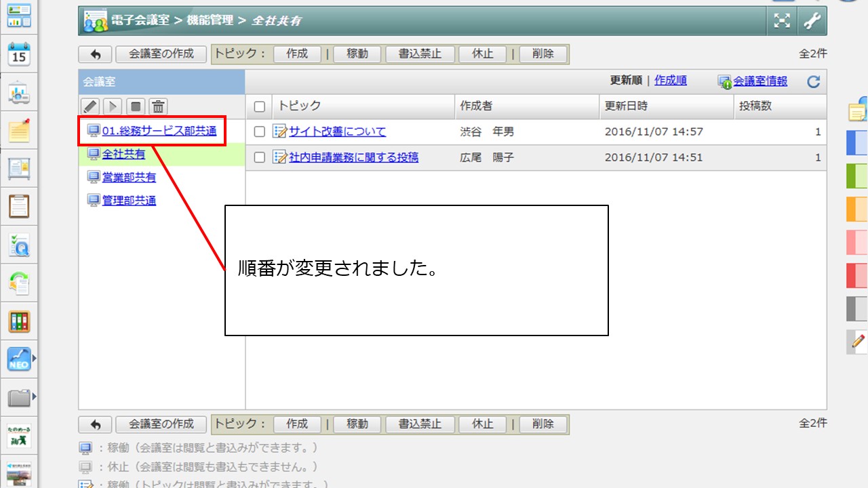
Task: Open the green たのめーる thumbnail in the sidebar
Action: pyautogui.click(x=19, y=436)
